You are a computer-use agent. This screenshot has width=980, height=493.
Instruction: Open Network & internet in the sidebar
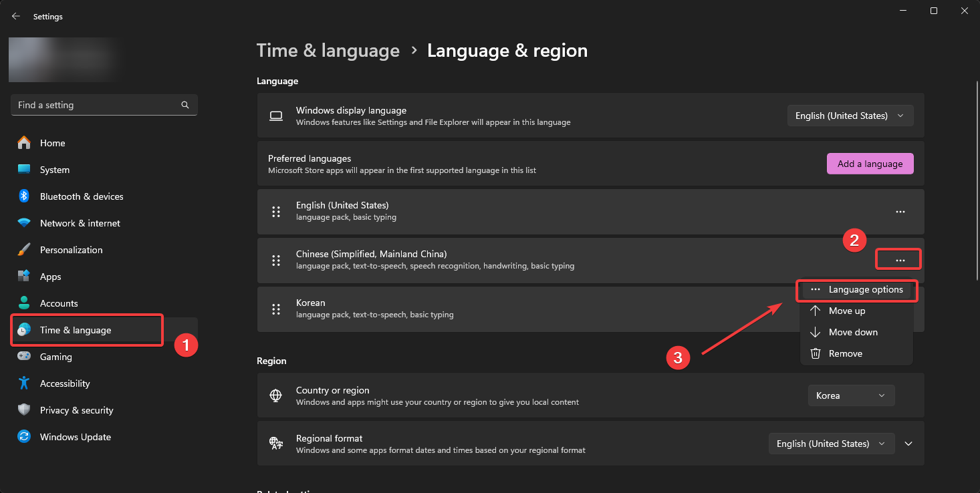click(x=104, y=223)
